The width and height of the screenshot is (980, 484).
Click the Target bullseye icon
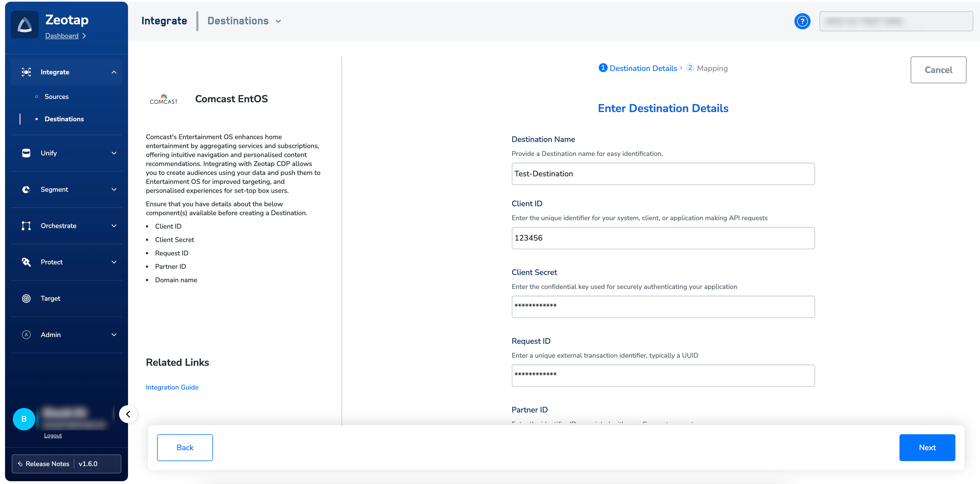(x=26, y=298)
